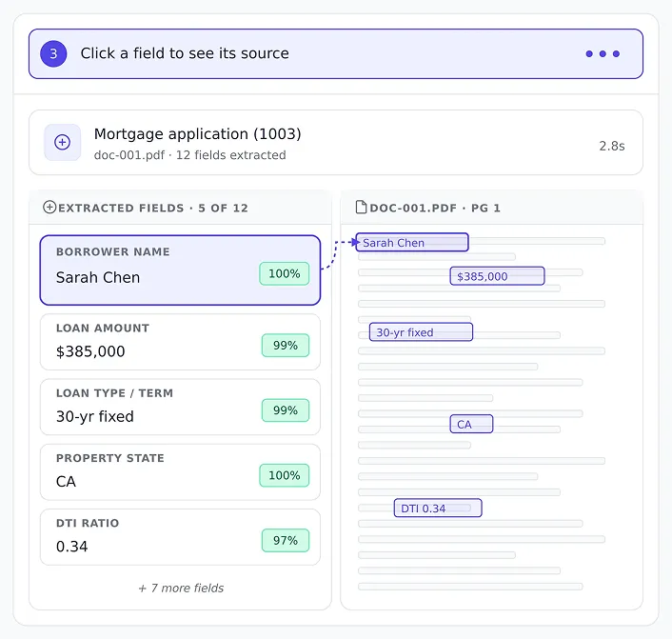
Task: Click the 100% confidence badge for Borrower Name
Action: pyautogui.click(x=285, y=273)
